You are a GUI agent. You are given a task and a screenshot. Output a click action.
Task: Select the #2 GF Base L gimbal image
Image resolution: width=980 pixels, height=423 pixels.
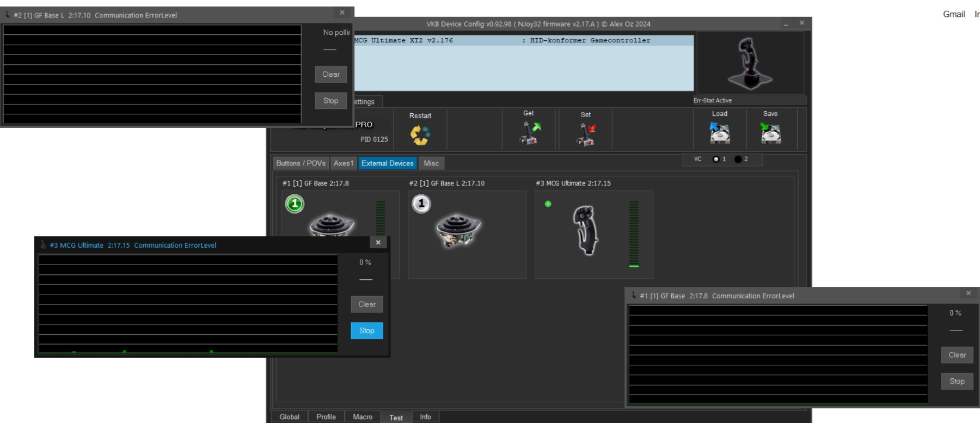(458, 230)
